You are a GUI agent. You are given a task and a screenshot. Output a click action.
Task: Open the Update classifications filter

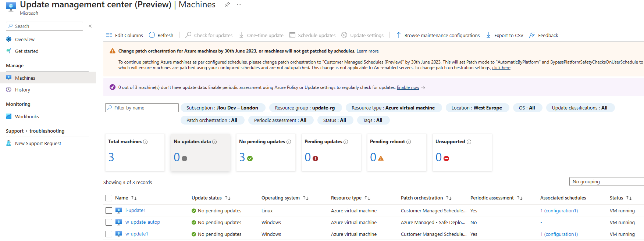(x=580, y=108)
